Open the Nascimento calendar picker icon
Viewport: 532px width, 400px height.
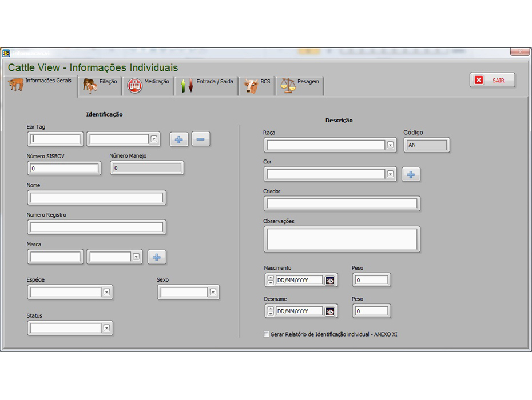[x=329, y=280]
